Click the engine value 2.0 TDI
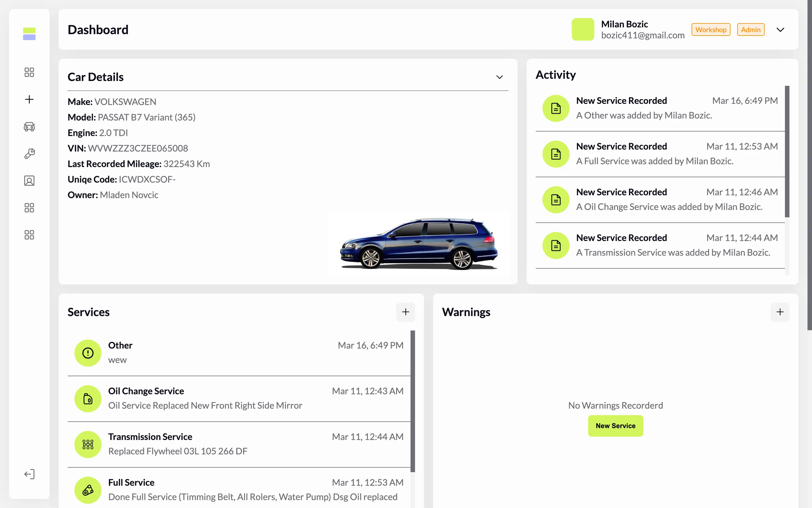Viewport: 812px width, 508px height. (x=113, y=133)
